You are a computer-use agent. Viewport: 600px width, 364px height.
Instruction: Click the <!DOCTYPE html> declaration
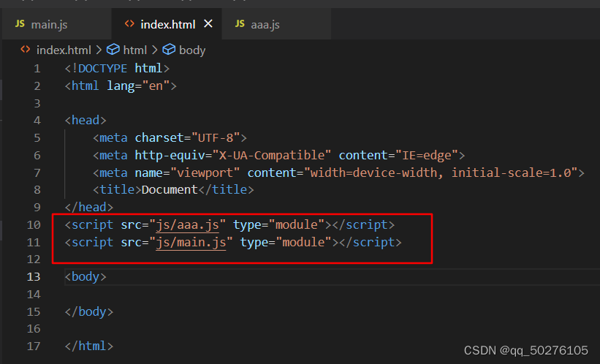117,69
